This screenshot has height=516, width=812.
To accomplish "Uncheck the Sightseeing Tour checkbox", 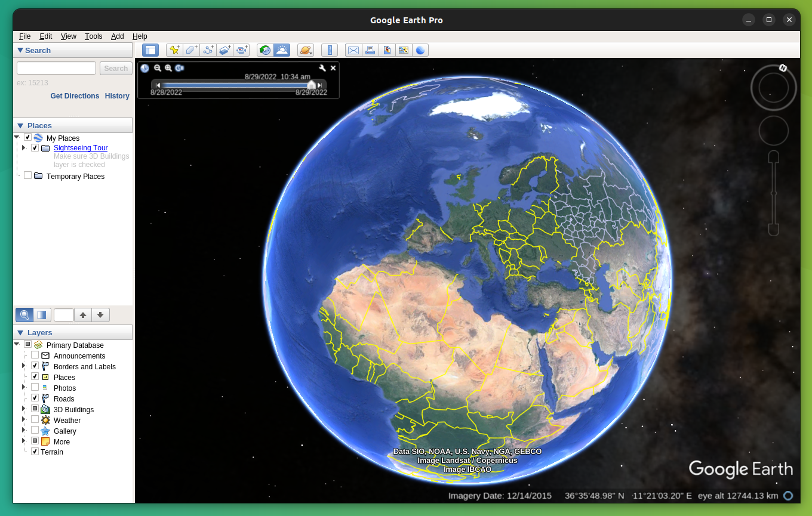I will click(x=35, y=147).
